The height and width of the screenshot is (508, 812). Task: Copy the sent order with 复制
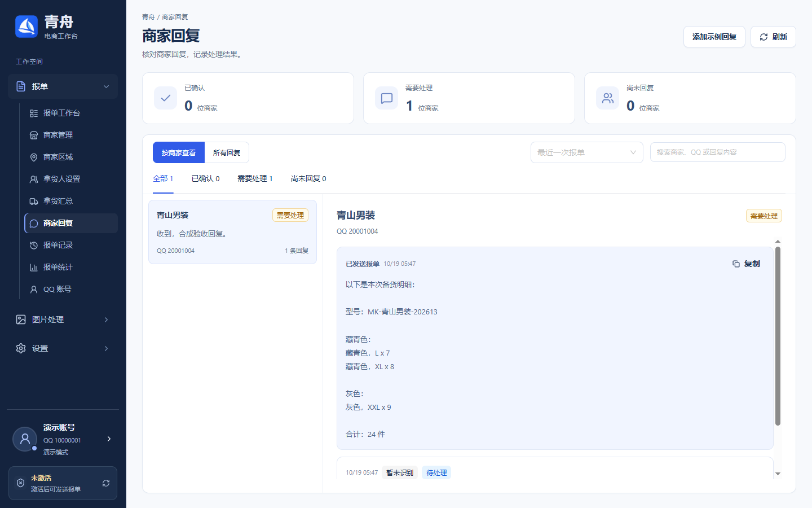[x=746, y=264]
